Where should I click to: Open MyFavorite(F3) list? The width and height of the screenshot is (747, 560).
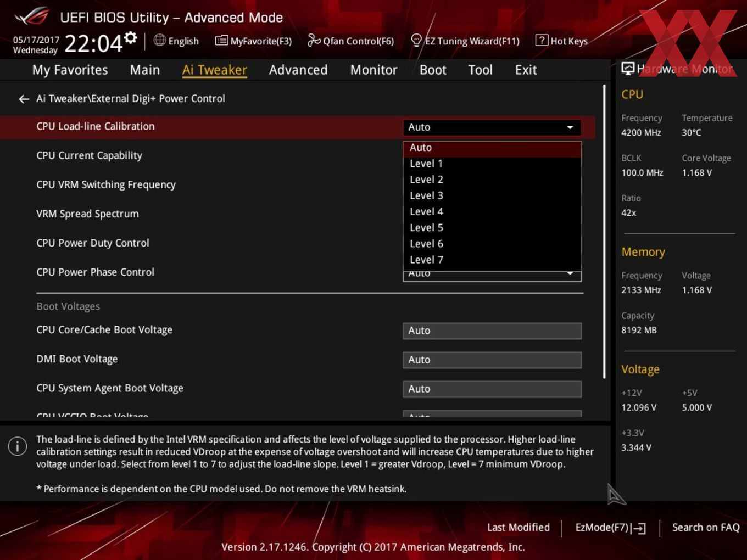(253, 41)
